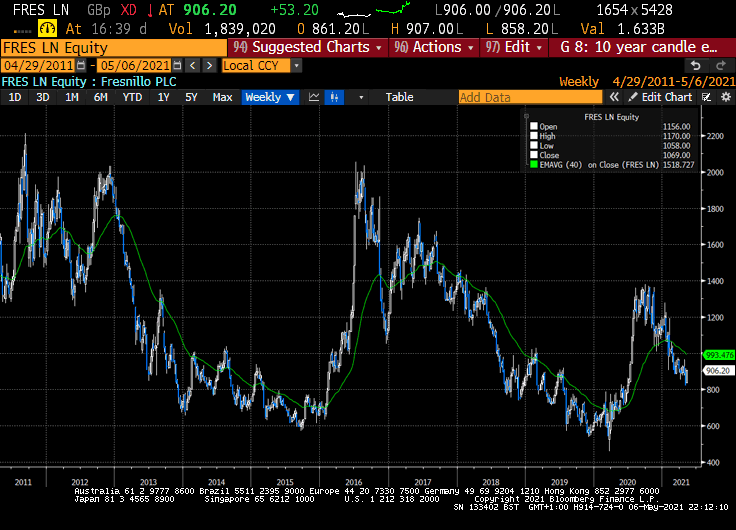
Task: Open the annotate chart icon
Action: 706,97
